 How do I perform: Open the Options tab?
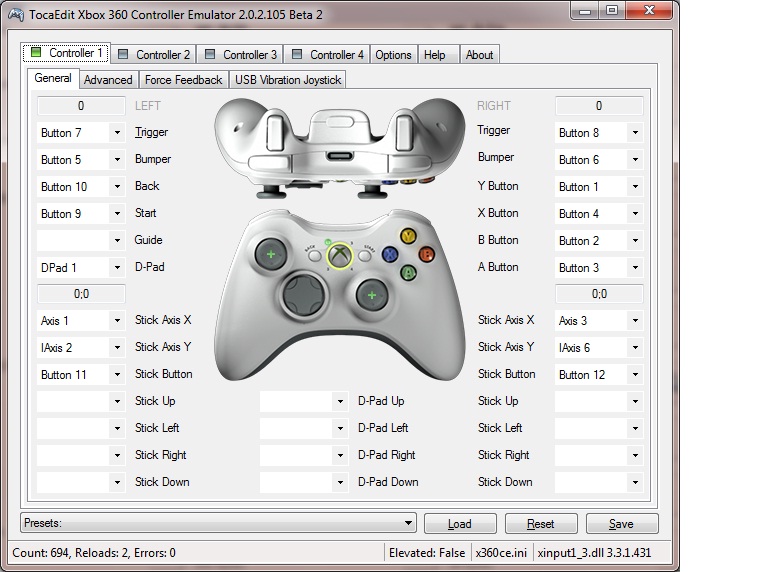coord(393,54)
